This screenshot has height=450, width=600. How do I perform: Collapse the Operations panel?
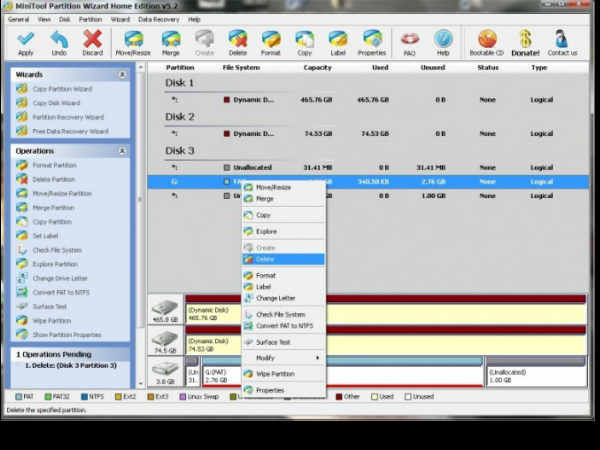[122, 151]
